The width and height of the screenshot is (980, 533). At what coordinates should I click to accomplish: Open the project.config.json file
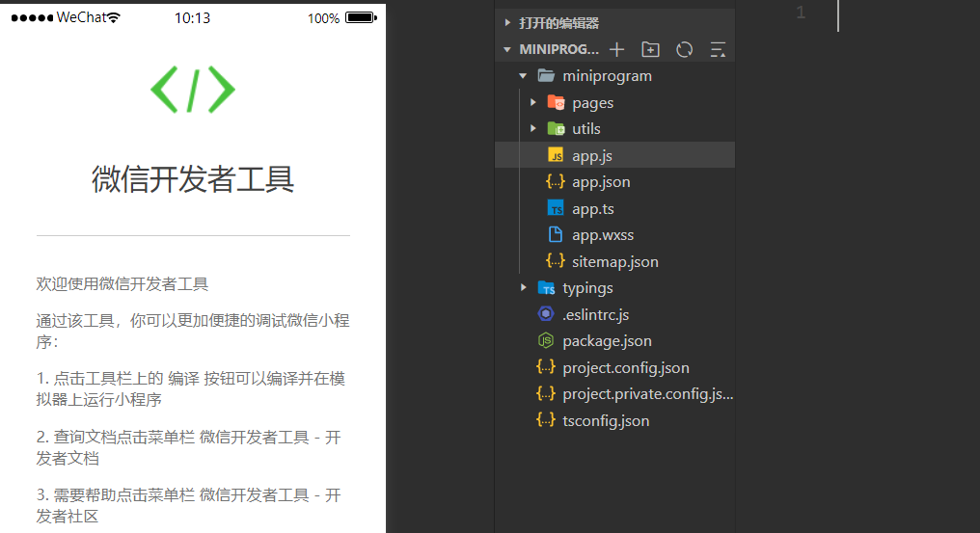tap(626, 367)
